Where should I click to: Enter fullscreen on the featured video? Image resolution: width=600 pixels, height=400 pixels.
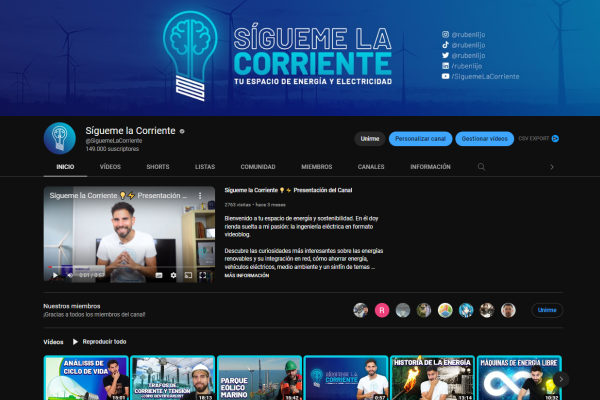point(203,275)
